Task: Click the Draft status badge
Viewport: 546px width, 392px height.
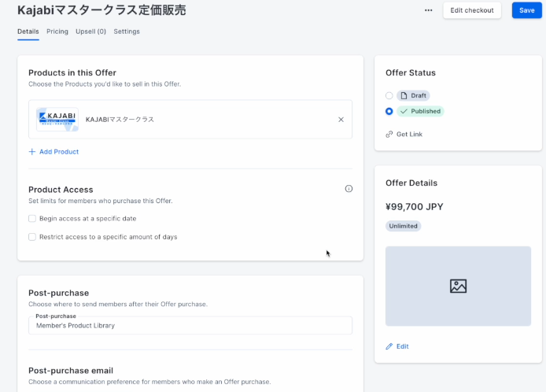Action: [413, 95]
